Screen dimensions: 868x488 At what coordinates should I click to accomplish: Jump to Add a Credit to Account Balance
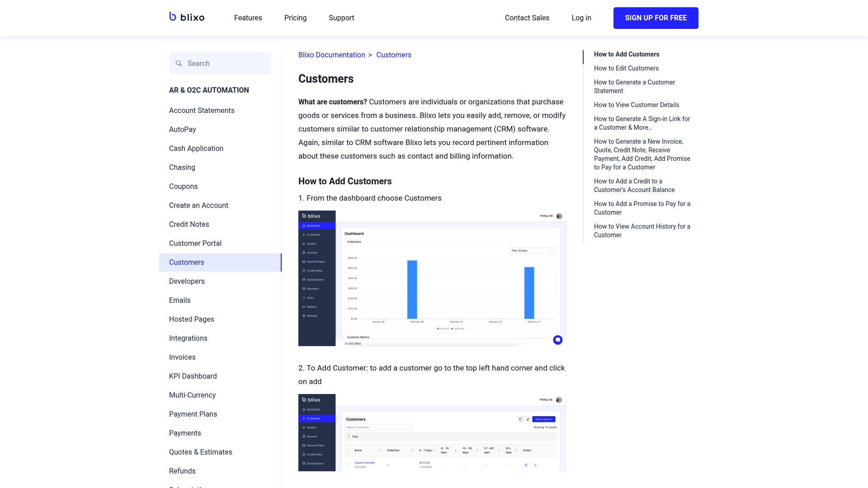click(634, 185)
